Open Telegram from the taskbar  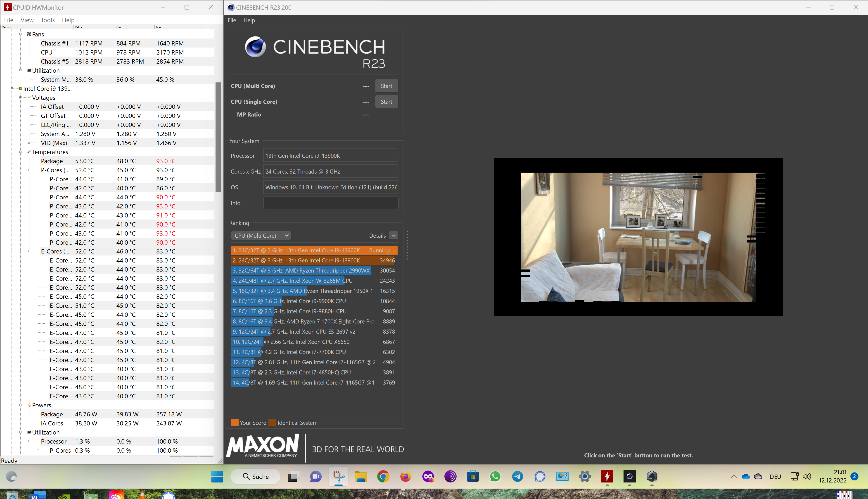click(x=517, y=476)
